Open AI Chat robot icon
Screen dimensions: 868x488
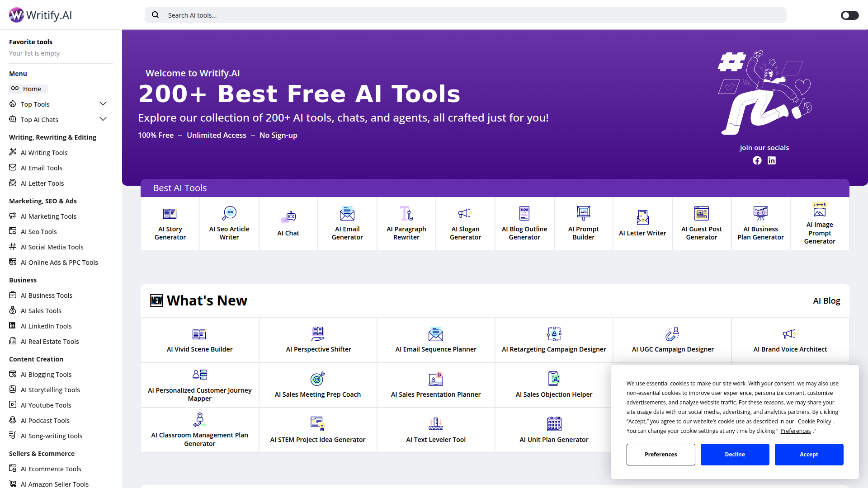click(x=288, y=217)
